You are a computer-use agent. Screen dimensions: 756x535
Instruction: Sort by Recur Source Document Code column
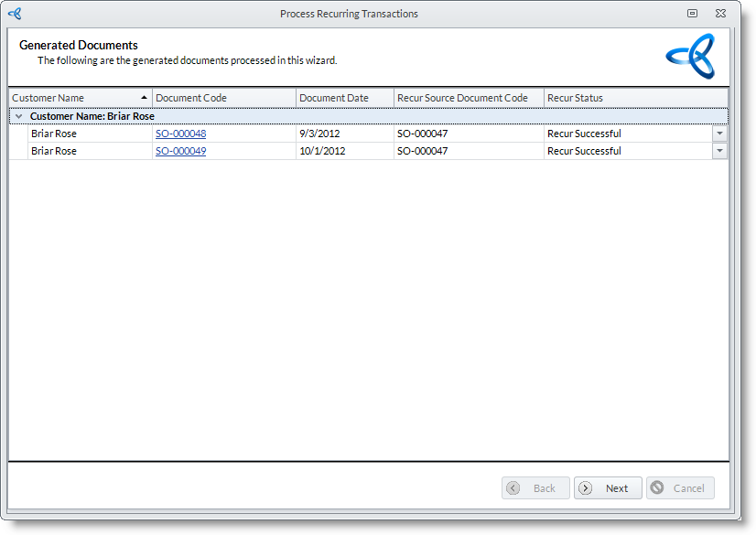coord(470,98)
